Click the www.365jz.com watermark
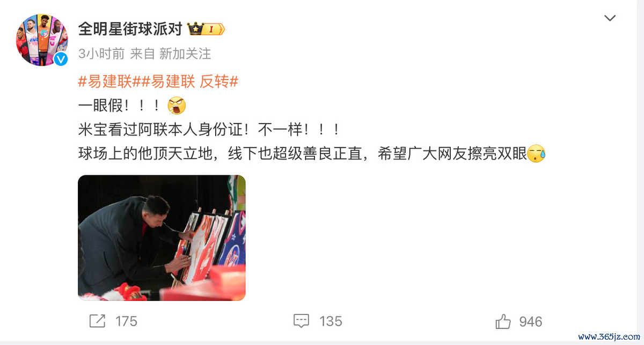 (610, 337)
